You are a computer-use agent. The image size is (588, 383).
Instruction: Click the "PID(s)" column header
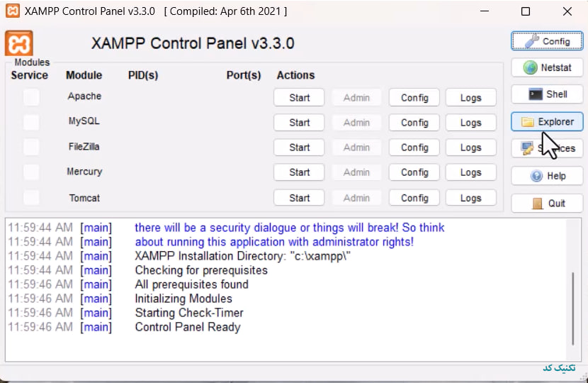click(143, 75)
